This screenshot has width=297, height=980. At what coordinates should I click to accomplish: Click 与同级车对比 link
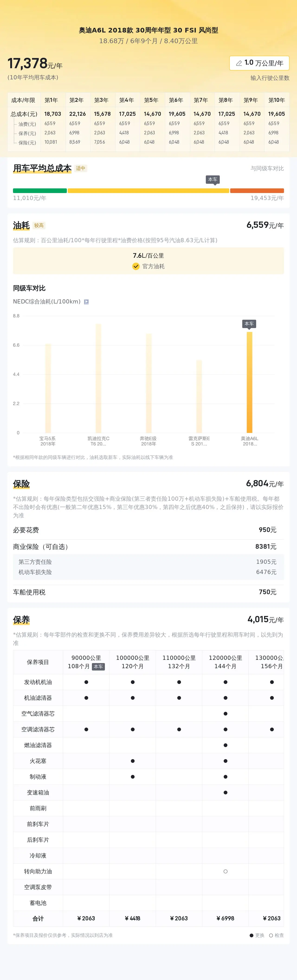267,168
